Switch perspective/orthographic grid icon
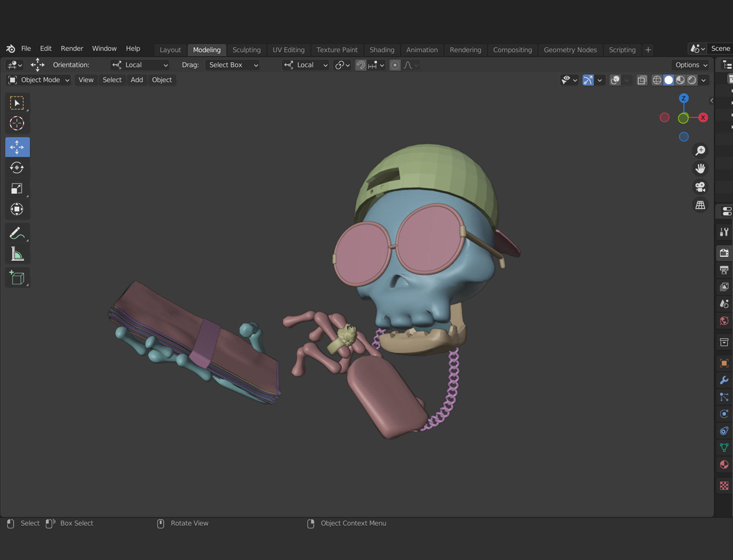The image size is (733, 560). [700, 205]
